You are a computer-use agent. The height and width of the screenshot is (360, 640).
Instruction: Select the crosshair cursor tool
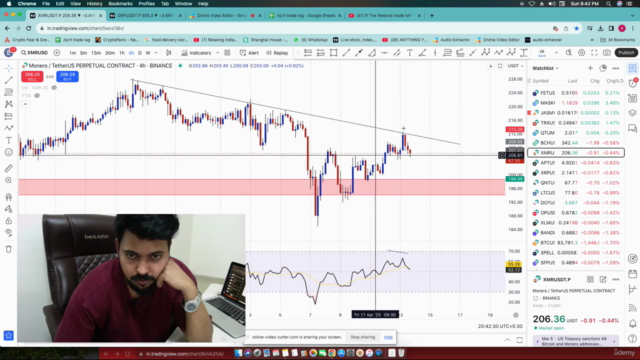[x=9, y=68]
